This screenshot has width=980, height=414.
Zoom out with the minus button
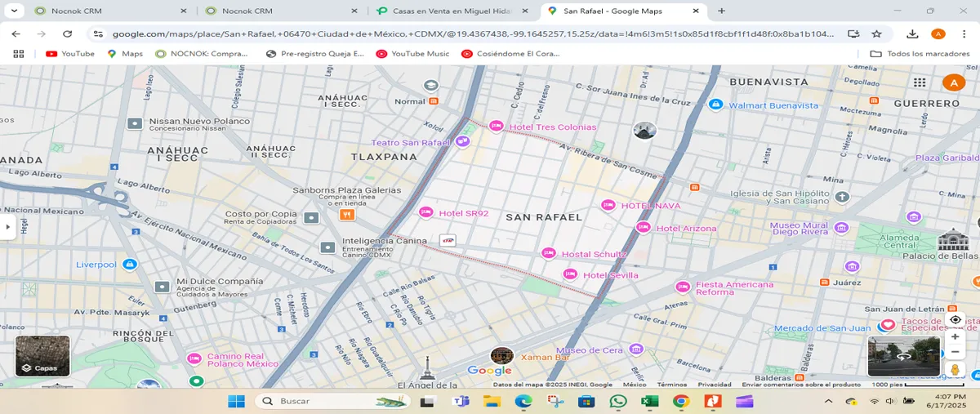coord(955,352)
